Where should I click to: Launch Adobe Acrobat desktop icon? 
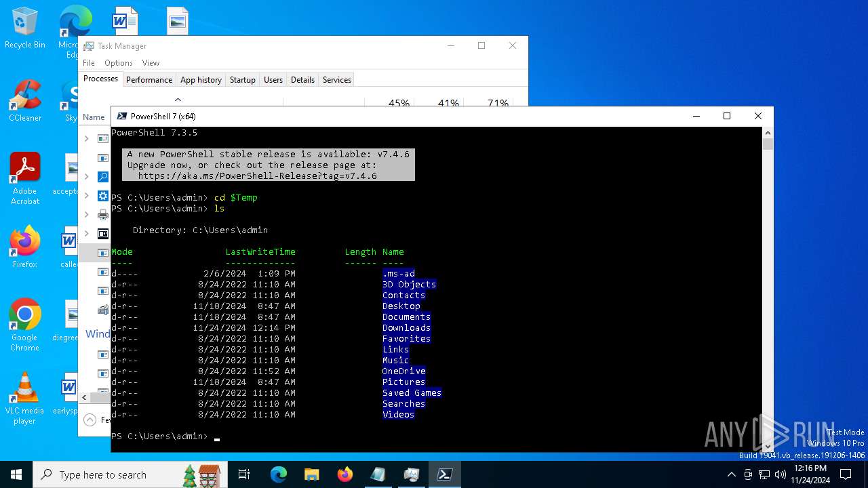(x=25, y=179)
